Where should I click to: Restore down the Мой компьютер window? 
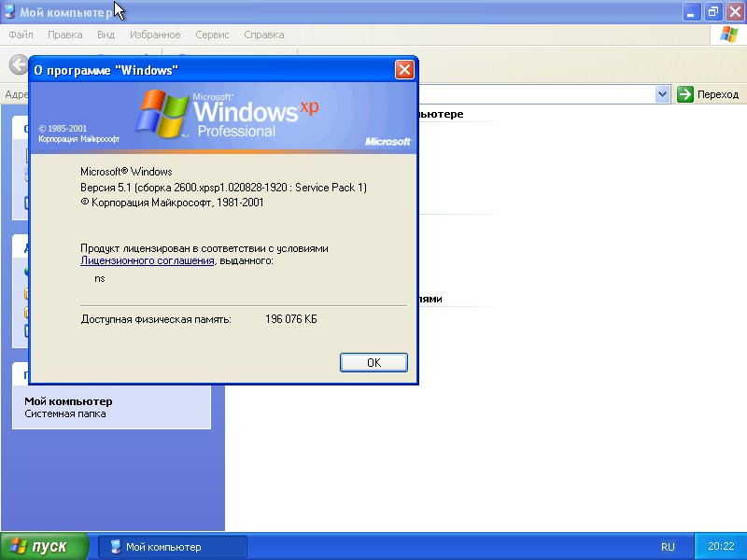[713, 11]
